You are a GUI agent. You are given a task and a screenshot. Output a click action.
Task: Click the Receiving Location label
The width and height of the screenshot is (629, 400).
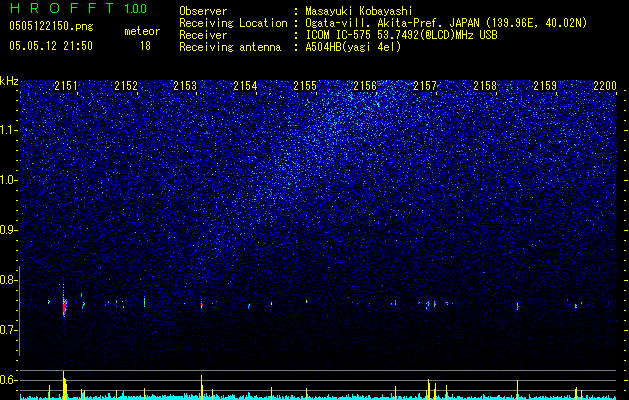coord(233,23)
